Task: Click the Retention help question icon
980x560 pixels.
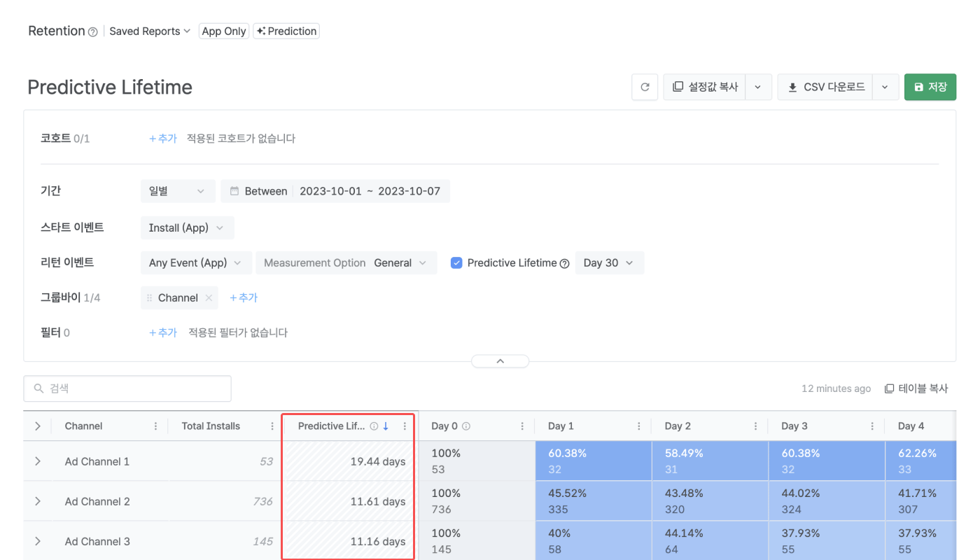Action: 92,31
